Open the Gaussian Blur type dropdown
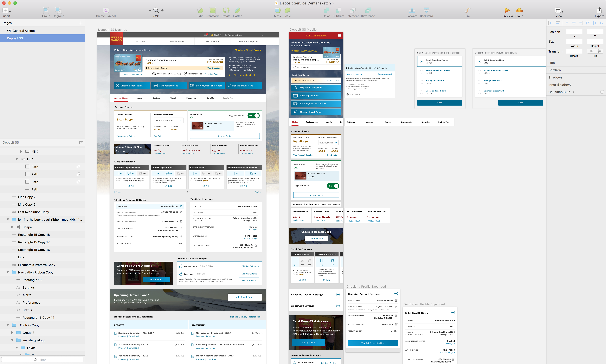 pyautogui.click(x=573, y=92)
